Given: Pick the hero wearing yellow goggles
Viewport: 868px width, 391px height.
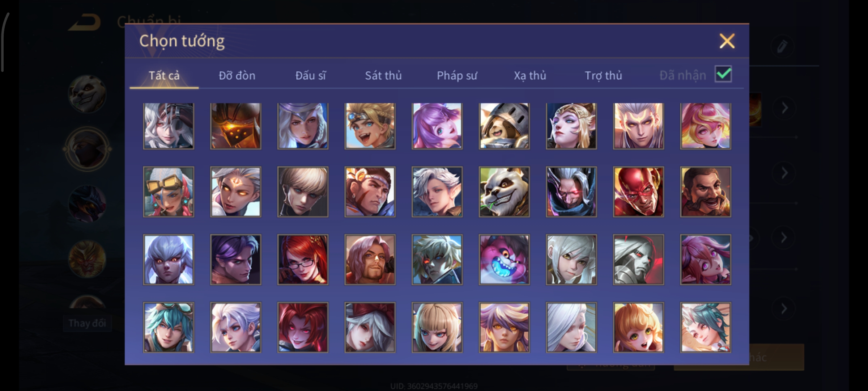Looking at the screenshot, I should click(x=169, y=192).
